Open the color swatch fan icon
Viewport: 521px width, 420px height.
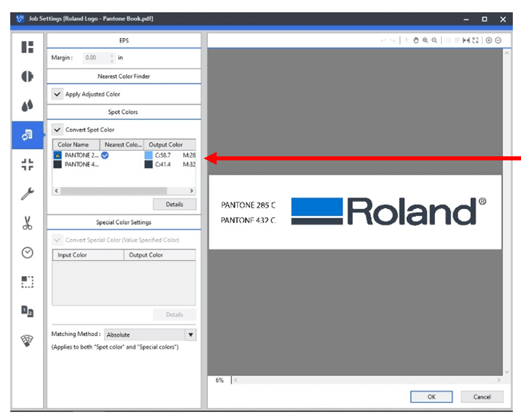pos(27,341)
